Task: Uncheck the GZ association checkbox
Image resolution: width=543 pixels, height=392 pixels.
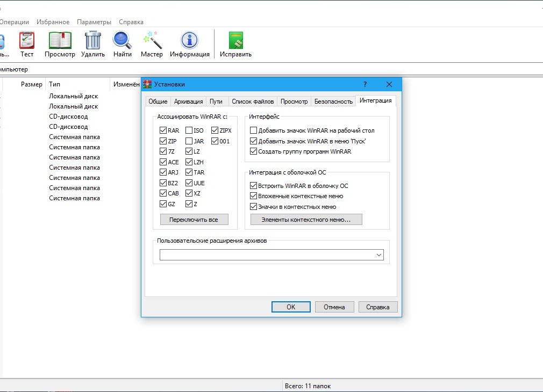Action: 163,204
